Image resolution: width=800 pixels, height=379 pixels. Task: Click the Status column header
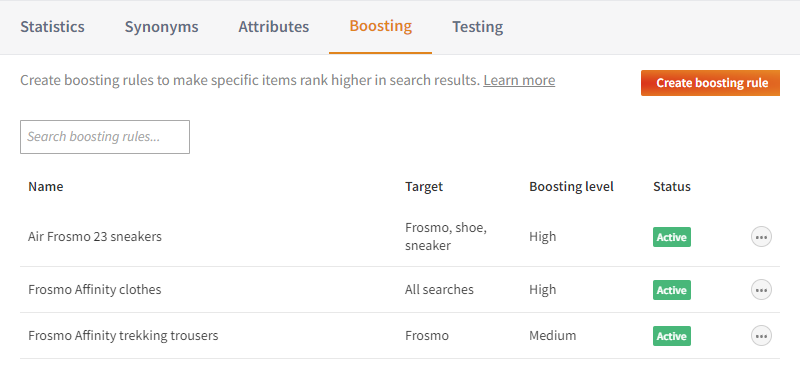click(672, 187)
